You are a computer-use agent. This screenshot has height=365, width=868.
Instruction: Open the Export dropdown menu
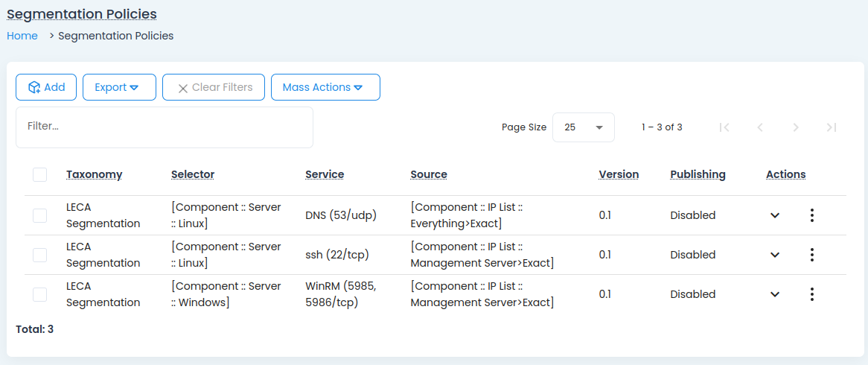[x=119, y=87]
